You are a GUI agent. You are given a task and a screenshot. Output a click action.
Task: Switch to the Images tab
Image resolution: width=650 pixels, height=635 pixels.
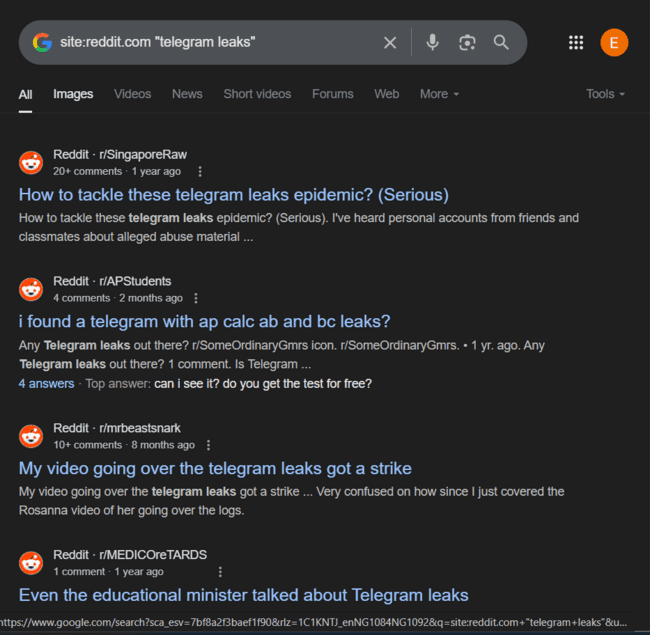(73, 94)
